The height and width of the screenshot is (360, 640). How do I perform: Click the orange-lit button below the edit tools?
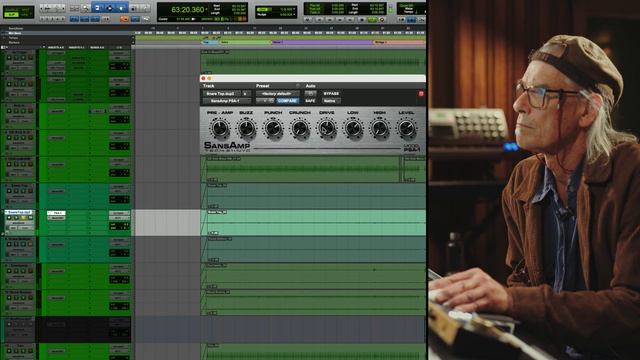click(124, 19)
